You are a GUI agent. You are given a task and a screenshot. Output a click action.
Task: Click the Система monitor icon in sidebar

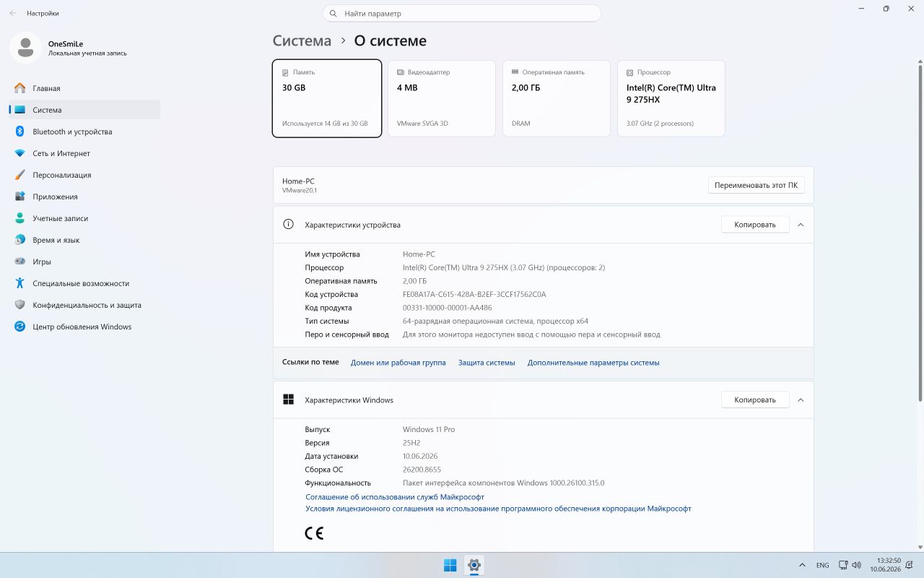[x=19, y=110]
